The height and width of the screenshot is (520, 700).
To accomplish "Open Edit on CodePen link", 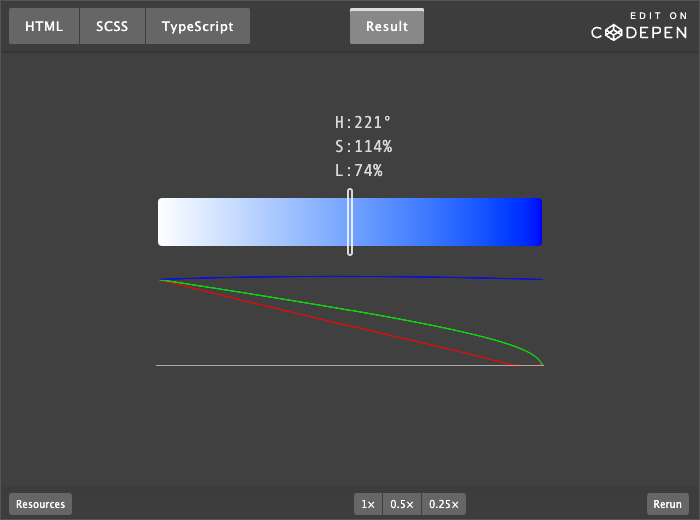I will point(639,26).
